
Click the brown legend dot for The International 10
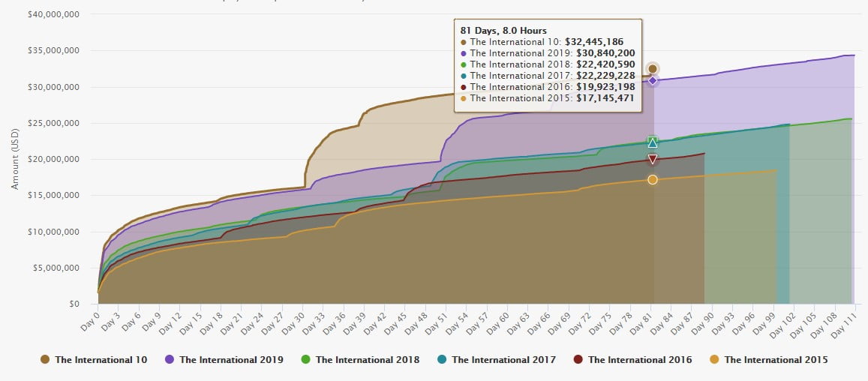[45, 360]
